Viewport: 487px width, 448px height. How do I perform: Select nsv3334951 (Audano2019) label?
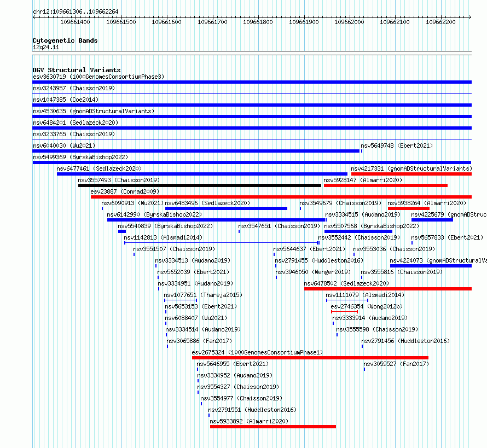195,283
